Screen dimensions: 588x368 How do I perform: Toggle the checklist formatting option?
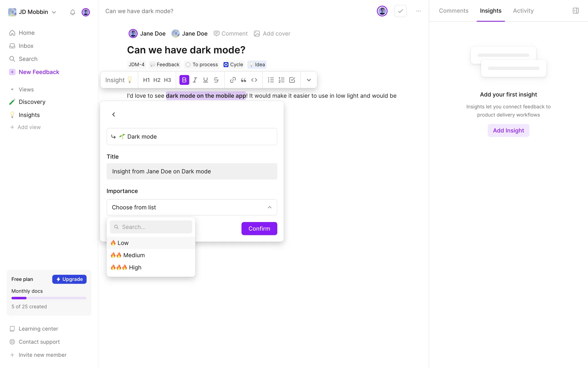[292, 80]
